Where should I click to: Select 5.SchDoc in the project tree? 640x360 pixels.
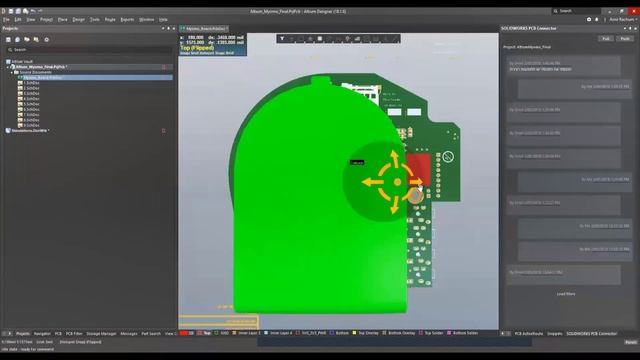click(x=31, y=104)
